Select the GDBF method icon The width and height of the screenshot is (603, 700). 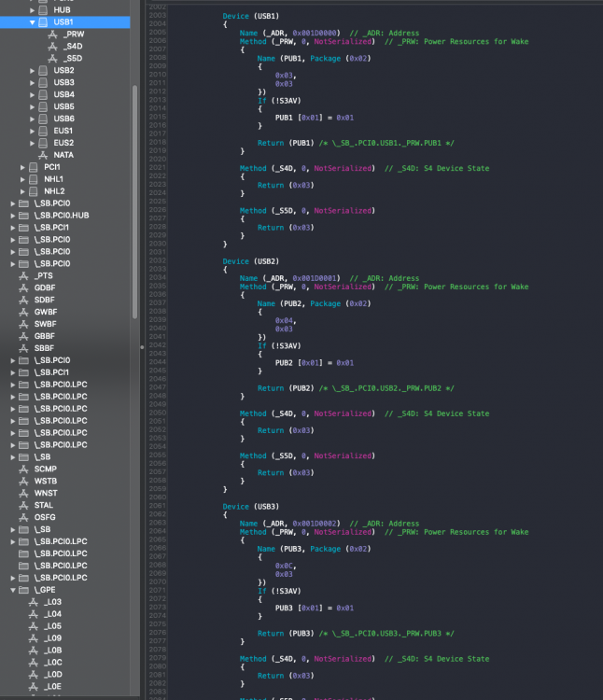pyautogui.click(x=23, y=288)
